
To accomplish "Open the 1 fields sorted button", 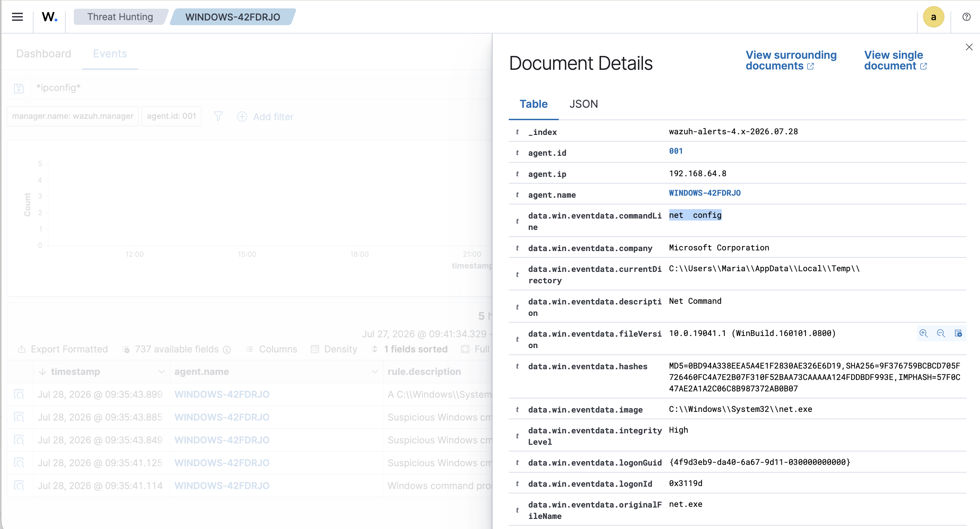I will pos(410,349).
